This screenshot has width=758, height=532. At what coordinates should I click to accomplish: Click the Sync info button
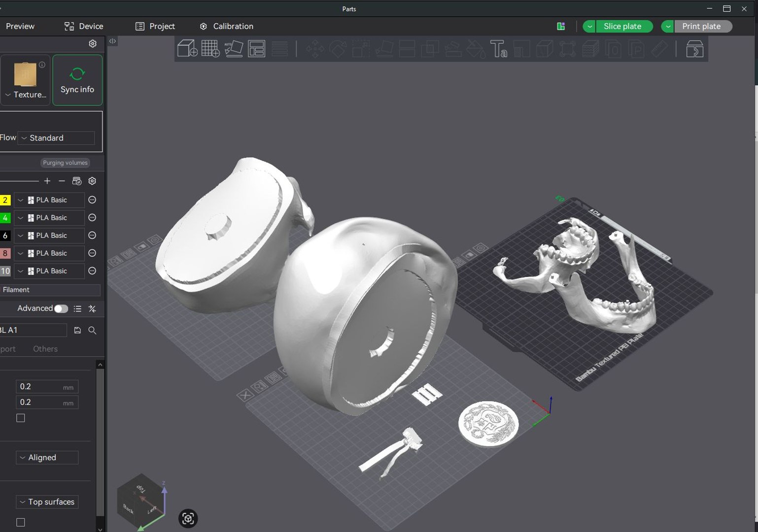tap(77, 80)
